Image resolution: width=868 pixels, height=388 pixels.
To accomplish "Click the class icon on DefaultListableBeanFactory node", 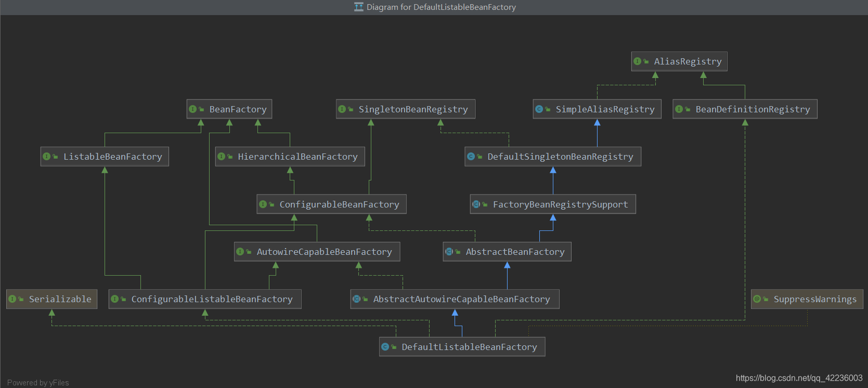I will (x=385, y=347).
